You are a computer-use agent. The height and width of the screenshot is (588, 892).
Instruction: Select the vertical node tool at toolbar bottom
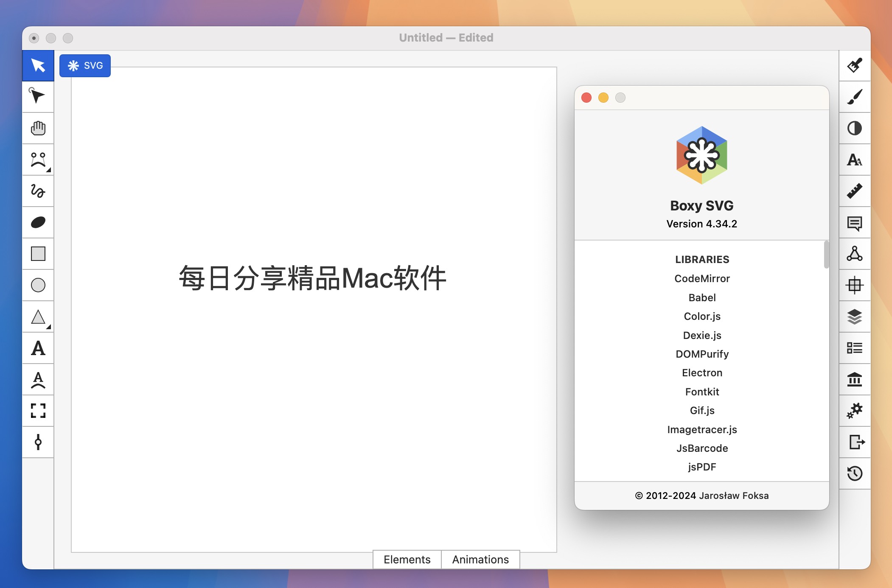click(38, 442)
